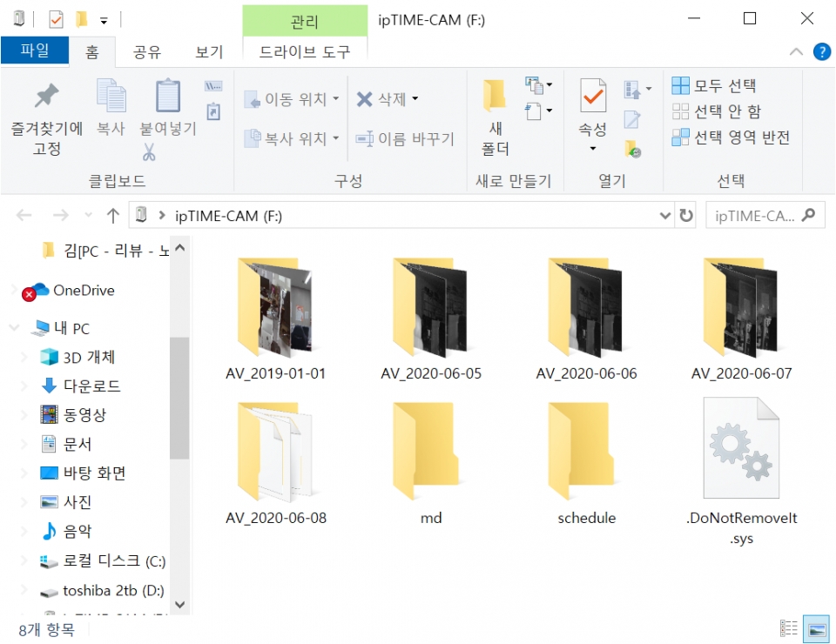The image size is (836, 644).
Task: Switch to the View ribbon tab
Action: click(x=209, y=52)
